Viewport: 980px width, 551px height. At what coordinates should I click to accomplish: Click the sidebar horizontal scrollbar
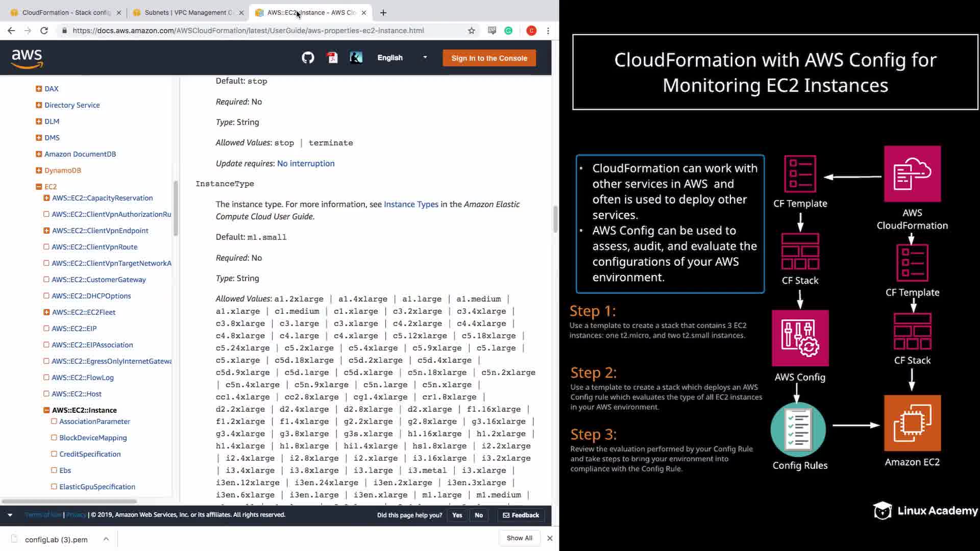click(x=69, y=501)
